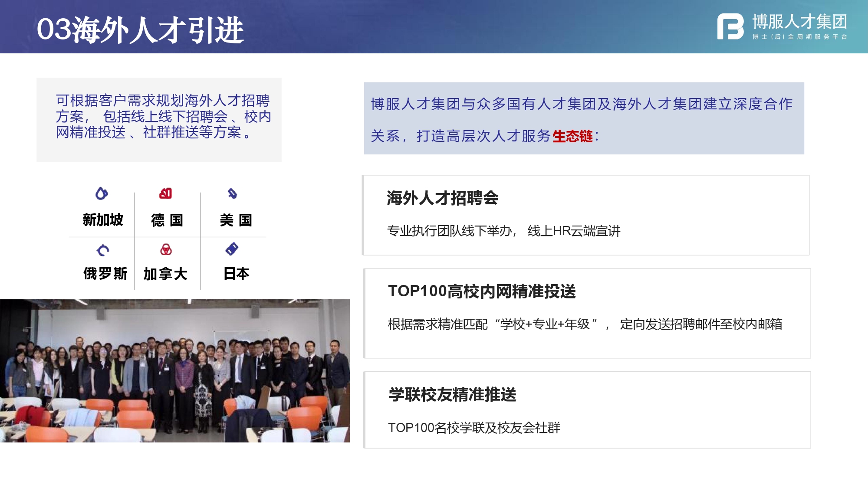Click the blue icon above 美国
The width and height of the screenshot is (868, 488).
click(232, 193)
